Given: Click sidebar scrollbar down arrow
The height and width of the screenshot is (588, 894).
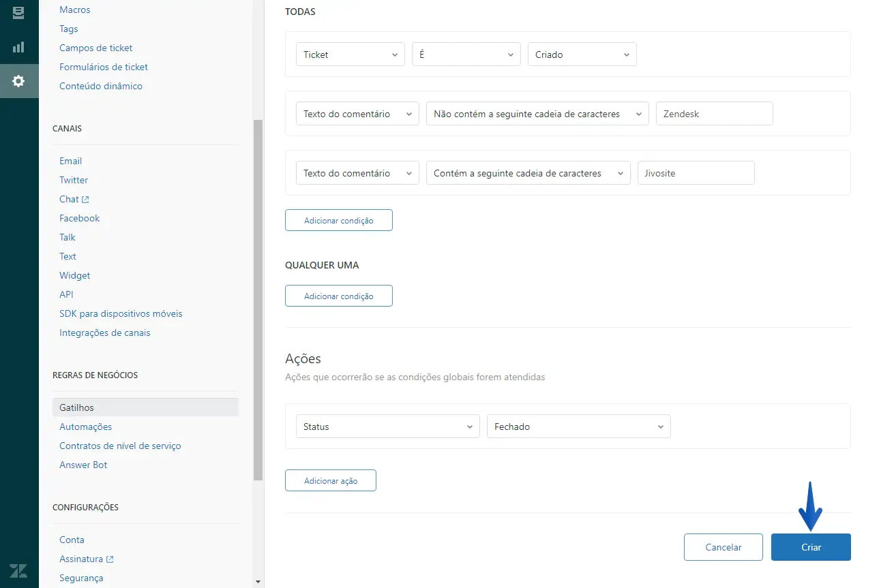Looking at the screenshot, I should pos(258,582).
